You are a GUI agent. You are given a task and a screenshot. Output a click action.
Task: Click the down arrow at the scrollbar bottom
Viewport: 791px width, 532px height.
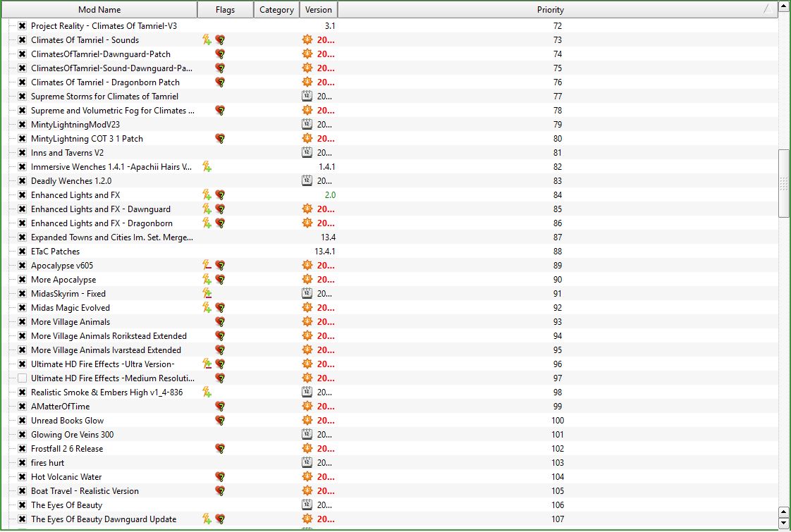coord(783,523)
